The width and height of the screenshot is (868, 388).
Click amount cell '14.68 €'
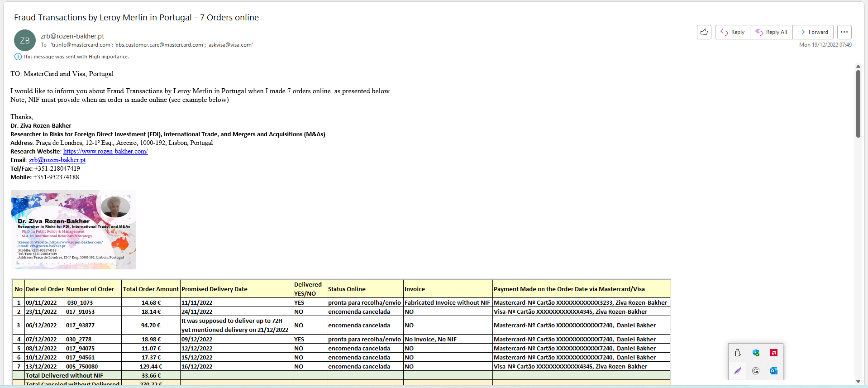[x=151, y=302]
